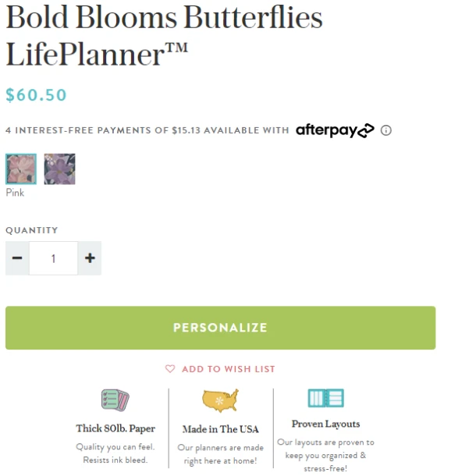Click the Afterpay logo
The width and height of the screenshot is (476, 476).
pyautogui.click(x=335, y=130)
